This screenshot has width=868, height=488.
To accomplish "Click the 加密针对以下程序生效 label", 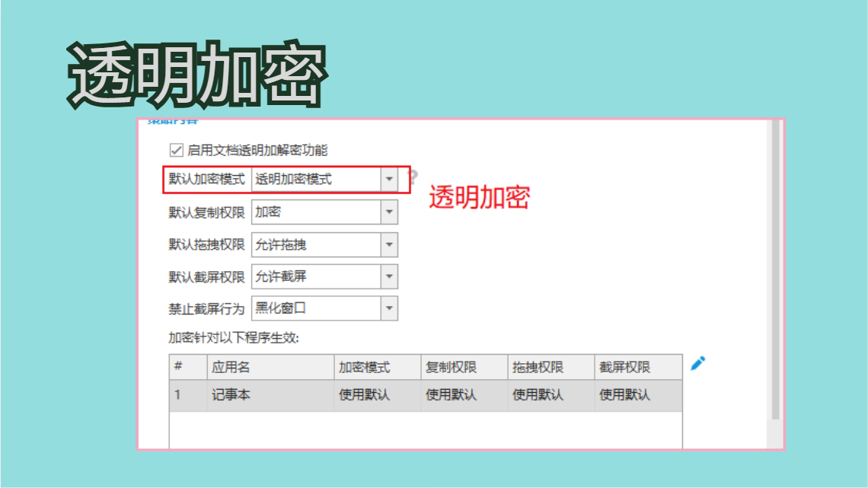I will pyautogui.click(x=234, y=338).
